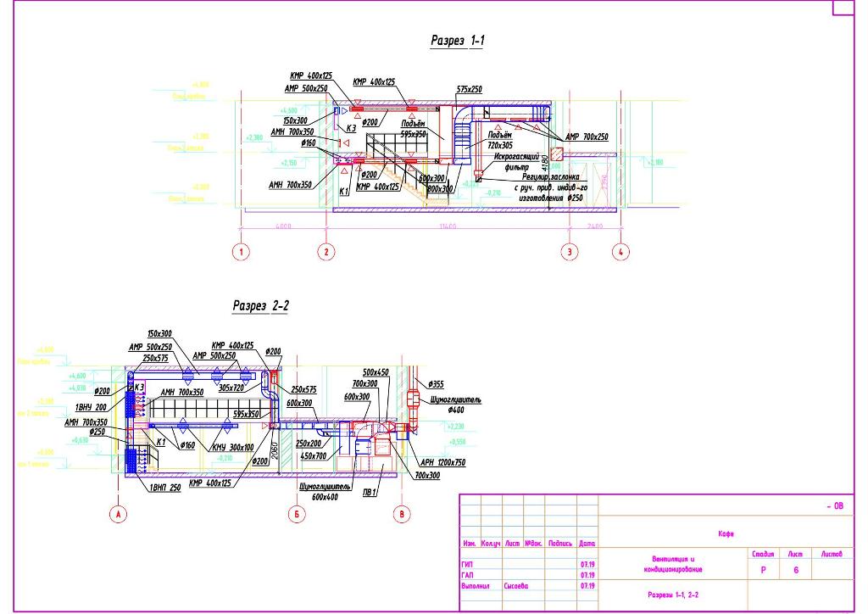868x614 pixels.
Task: Select grid axis marker '4'
Action: click(x=620, y=252)
